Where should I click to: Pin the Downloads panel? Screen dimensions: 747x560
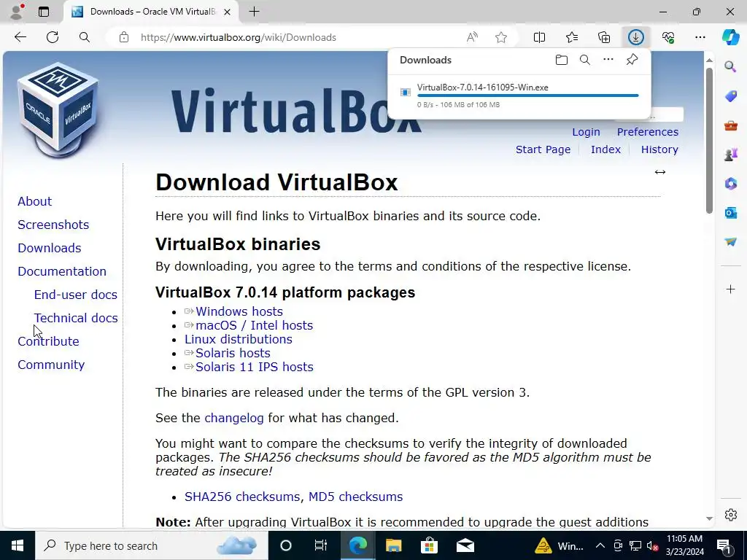click(x=632, y=60)
